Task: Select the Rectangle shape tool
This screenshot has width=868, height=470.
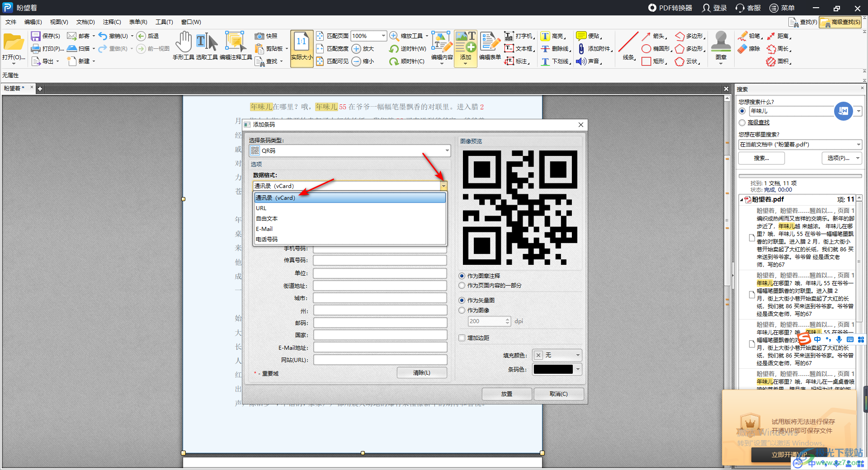Action: point(654,61)
